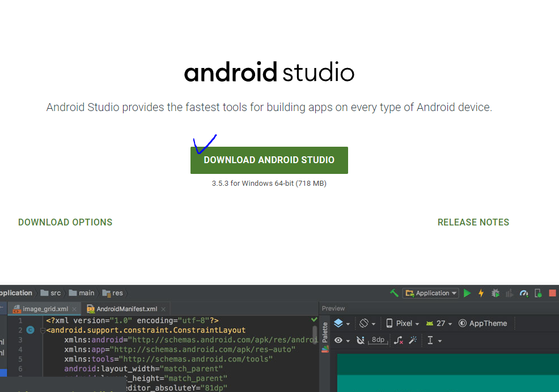Open the vertical Palette side tab
Viewport: 559px width, 392px height.
325,336
